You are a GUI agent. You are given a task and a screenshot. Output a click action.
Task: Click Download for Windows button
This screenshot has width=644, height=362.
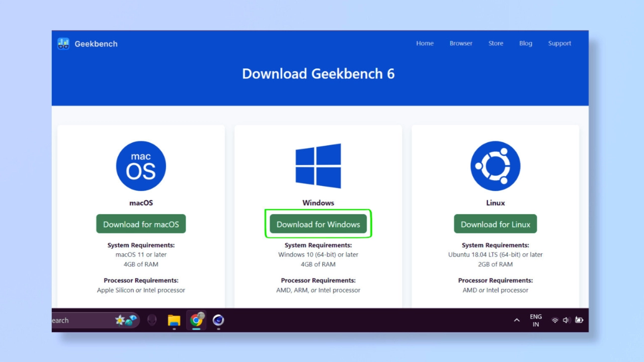coord(318,224)
